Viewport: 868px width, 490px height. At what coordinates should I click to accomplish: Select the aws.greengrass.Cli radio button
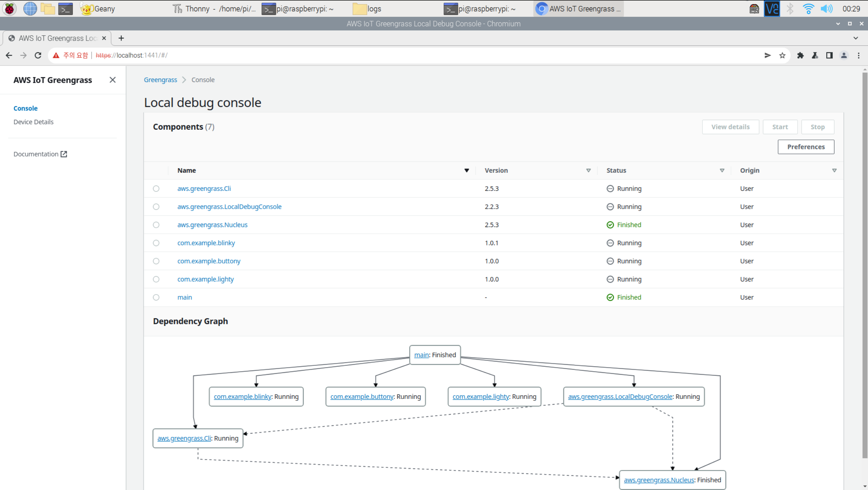156,188
